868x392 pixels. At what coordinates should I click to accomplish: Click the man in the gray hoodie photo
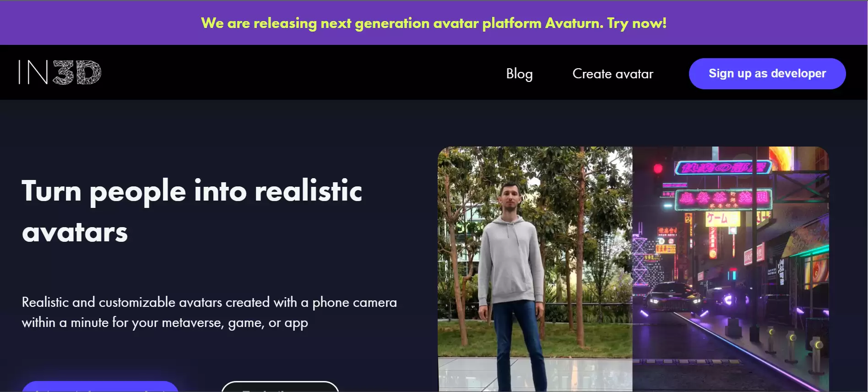point(535,269)
